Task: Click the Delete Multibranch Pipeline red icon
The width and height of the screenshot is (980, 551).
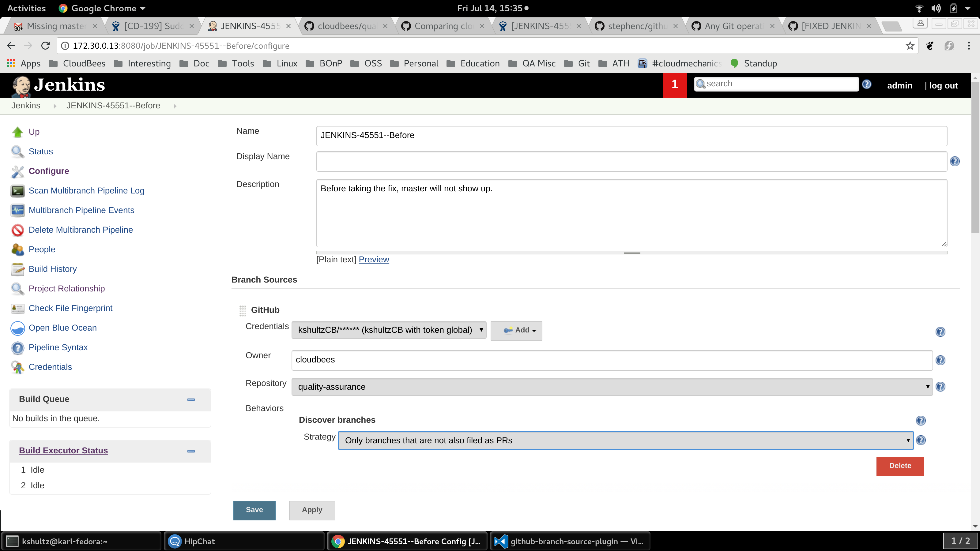Action: pos(17,230)
